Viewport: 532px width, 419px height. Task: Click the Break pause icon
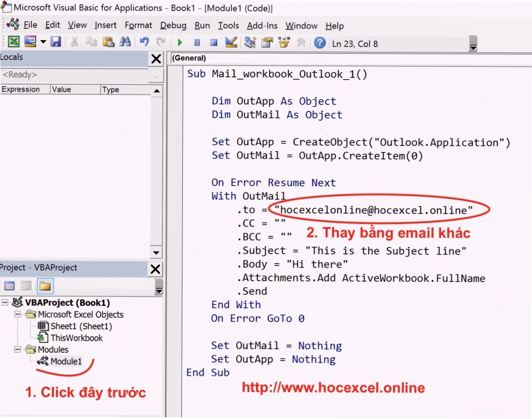coord(197,42)
